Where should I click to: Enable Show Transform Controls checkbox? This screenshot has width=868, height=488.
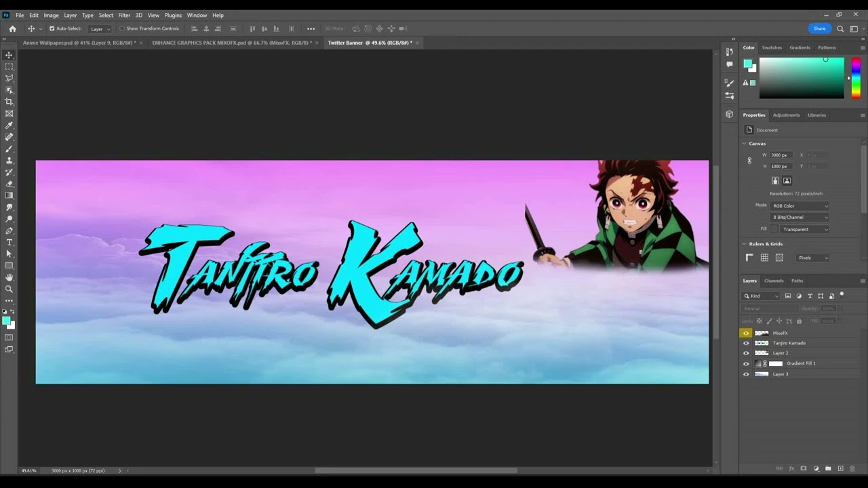coord(122,28)
